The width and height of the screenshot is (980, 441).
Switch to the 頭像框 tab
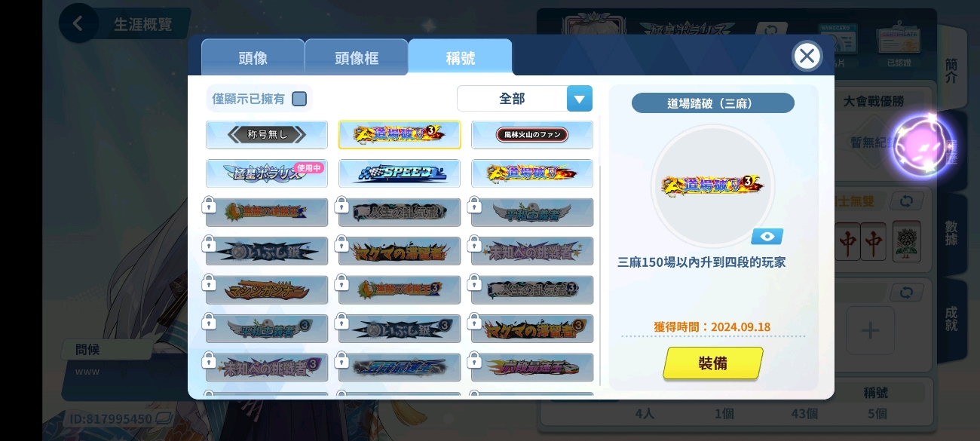357,58
